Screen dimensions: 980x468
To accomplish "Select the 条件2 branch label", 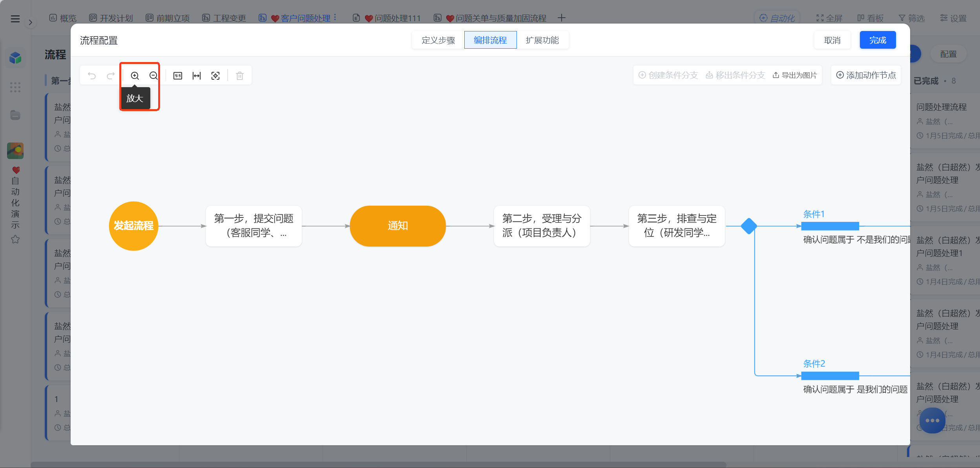I will click(x=814, y=364).
